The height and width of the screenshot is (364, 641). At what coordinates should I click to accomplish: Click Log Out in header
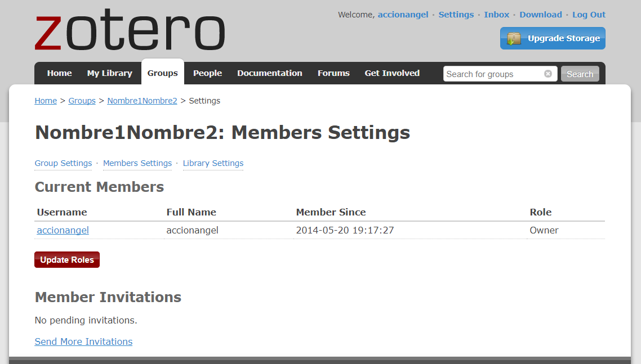click(589, 15)
